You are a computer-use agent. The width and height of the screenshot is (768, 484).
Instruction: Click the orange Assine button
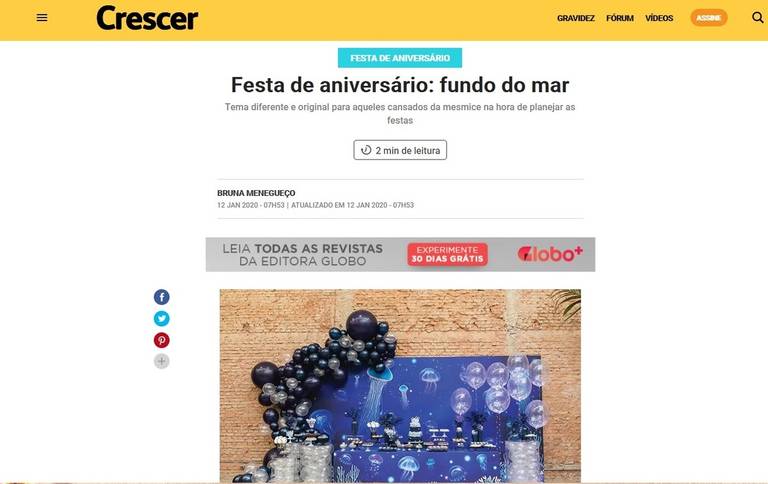pos(709,18)
